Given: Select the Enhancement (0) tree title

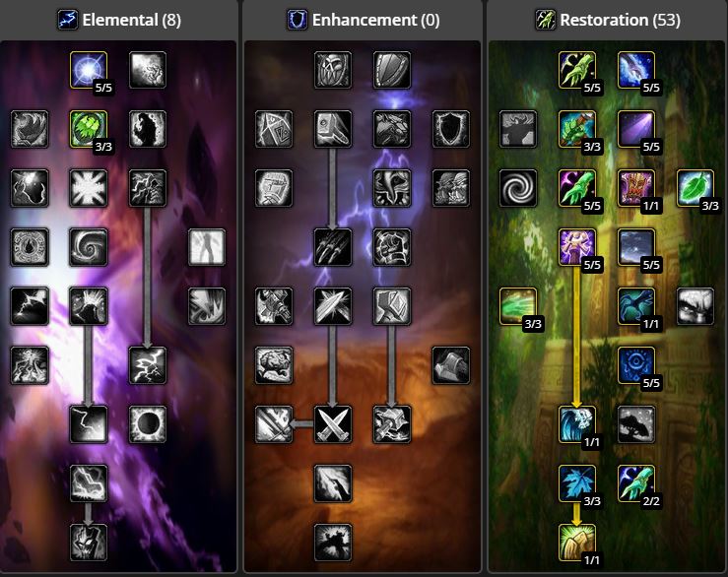Looking at the screenshot, I should 375,20.
